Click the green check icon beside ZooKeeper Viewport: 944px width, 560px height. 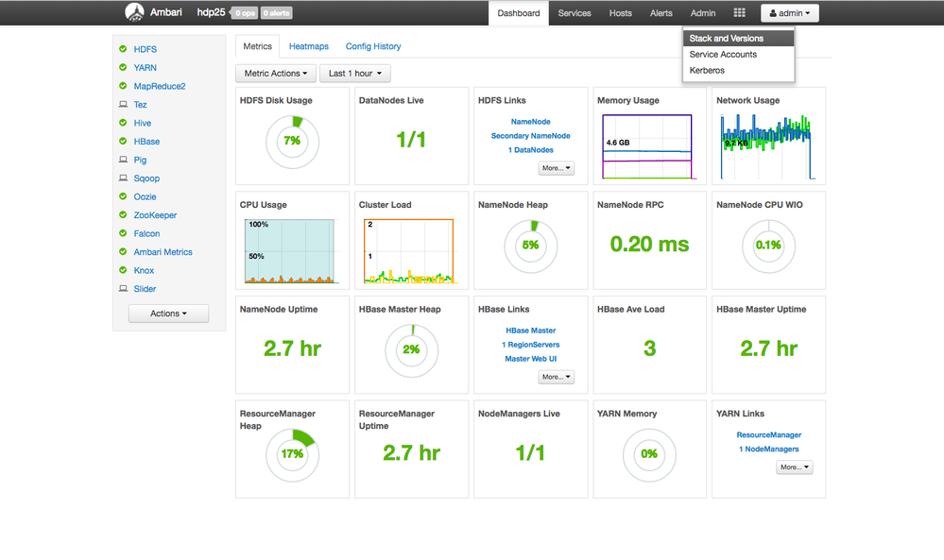pyautogui.click(x=123, y=215)
